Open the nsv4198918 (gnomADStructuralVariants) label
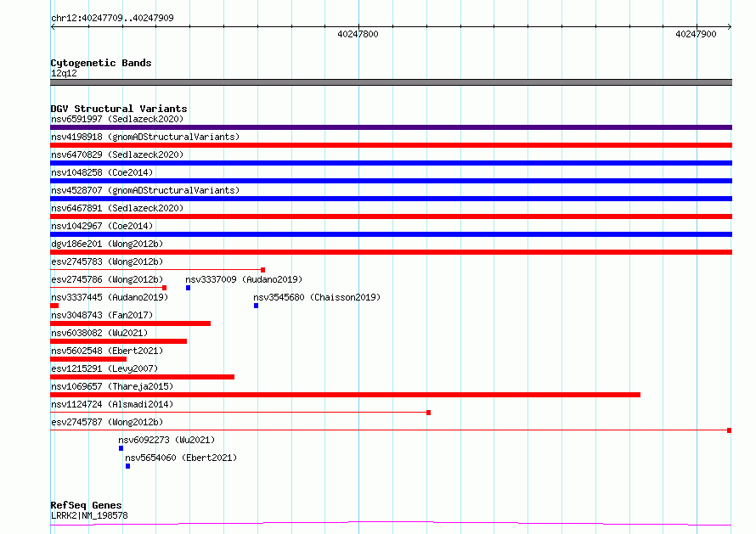Viewport: 756px width, 534px height. (145, 137)
